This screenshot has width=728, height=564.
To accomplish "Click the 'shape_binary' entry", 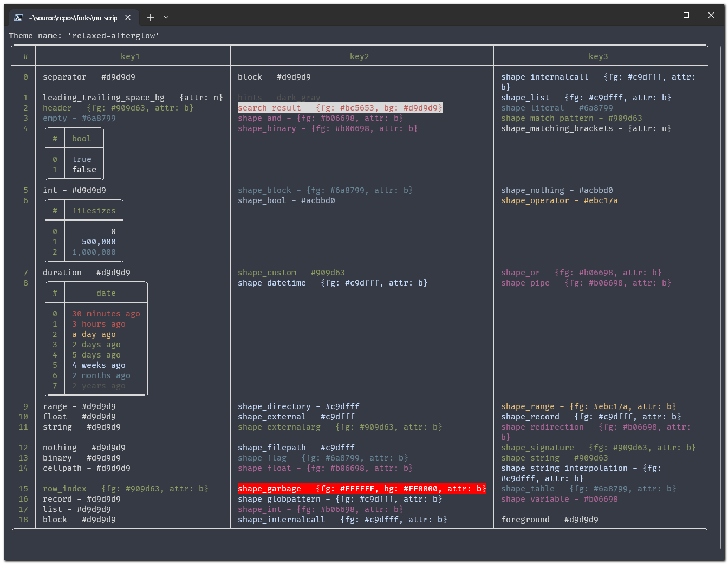I will pos(328,128).
